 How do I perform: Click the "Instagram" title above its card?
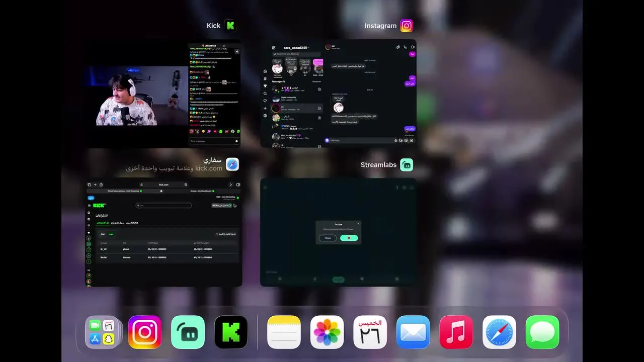pos(380,26)
